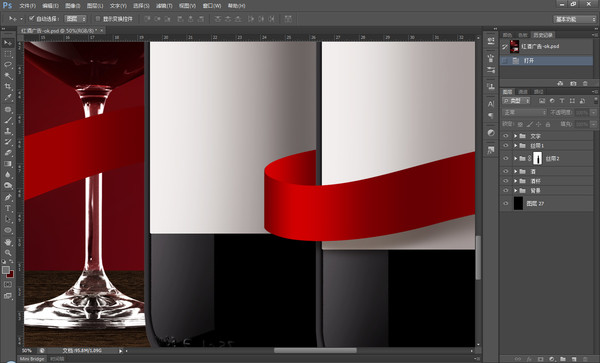Viewport: 600px width, 363px height.
Task: Select the Move tool in the toolbox
Action: click(8, 43)
